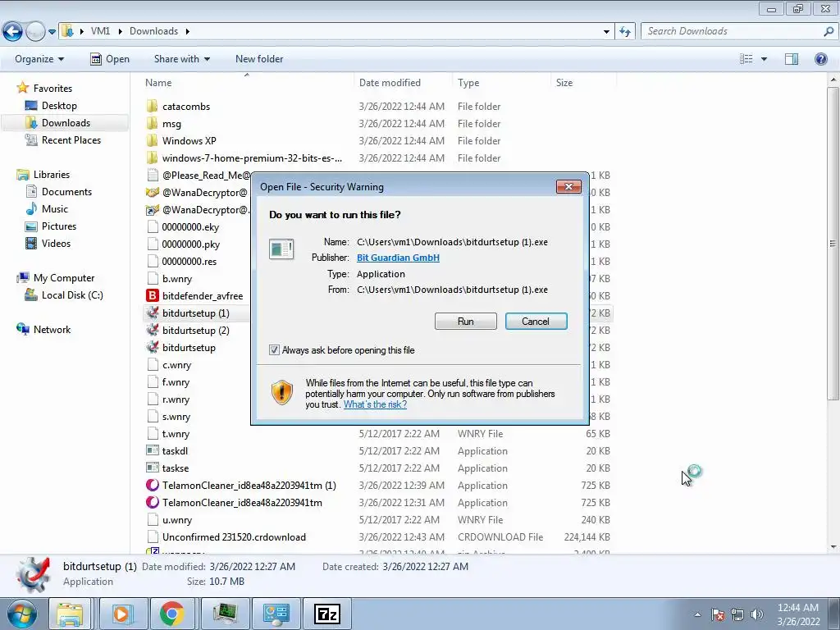Show hidden system tray icons arrow

(x=697, y=614)
